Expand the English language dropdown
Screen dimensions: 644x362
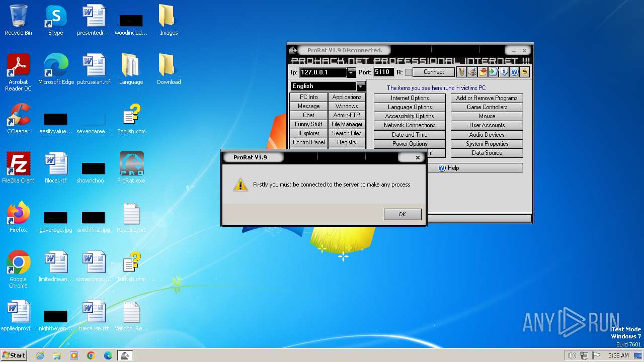point(361,86)
